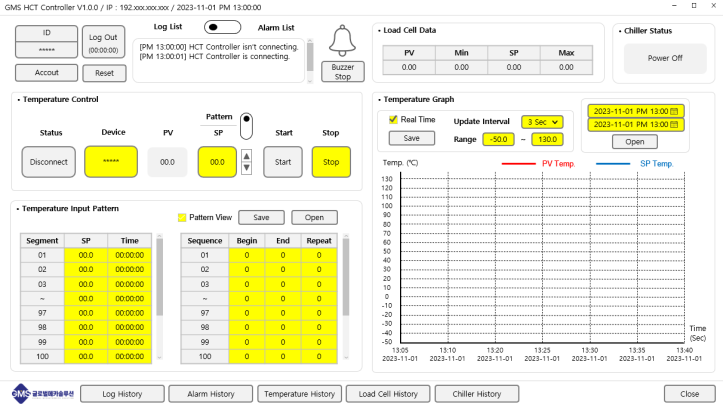Show the Chiller History view
723x405 pixels.
476,394
